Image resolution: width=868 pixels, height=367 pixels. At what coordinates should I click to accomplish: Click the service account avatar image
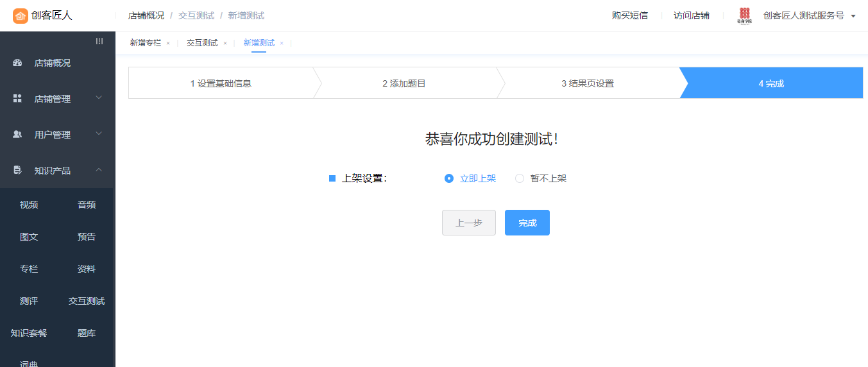[744, 16]
